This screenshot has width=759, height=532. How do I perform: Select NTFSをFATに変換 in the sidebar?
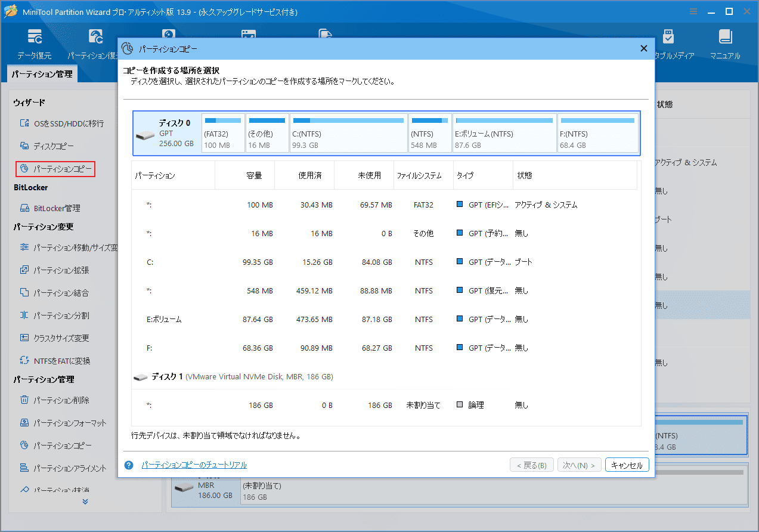pyautogui.click(x=55, y=361)
